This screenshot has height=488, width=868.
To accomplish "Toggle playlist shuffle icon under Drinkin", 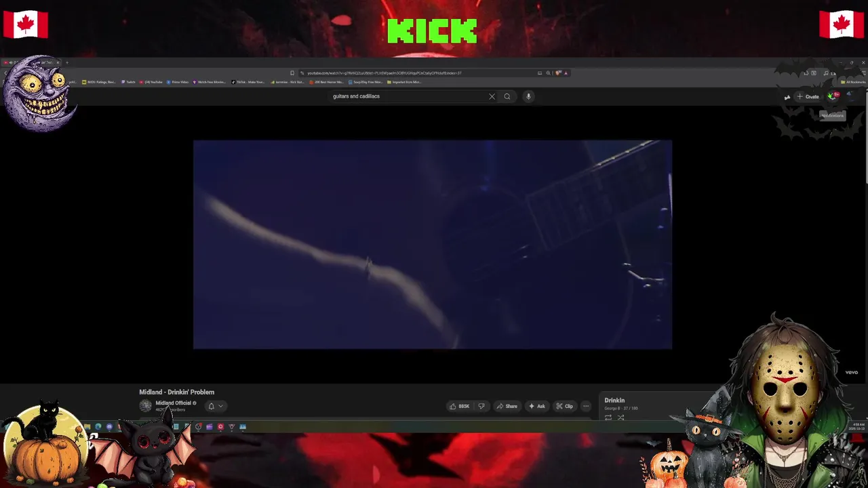I will (620, 418).
